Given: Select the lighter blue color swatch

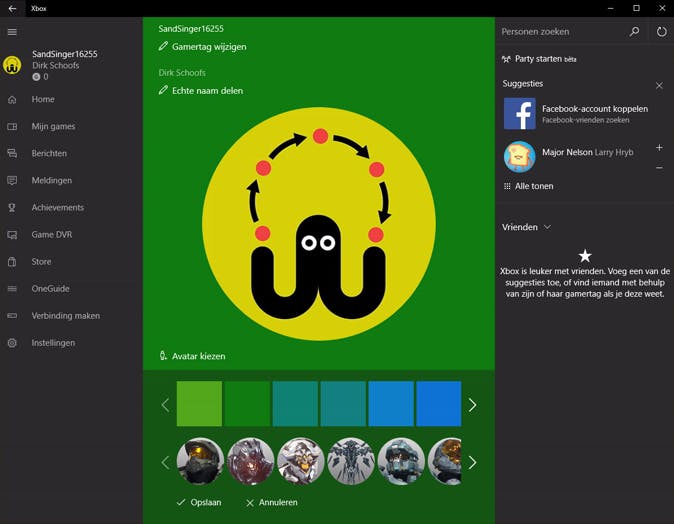Looking at the screenshot, I should 391,404.
